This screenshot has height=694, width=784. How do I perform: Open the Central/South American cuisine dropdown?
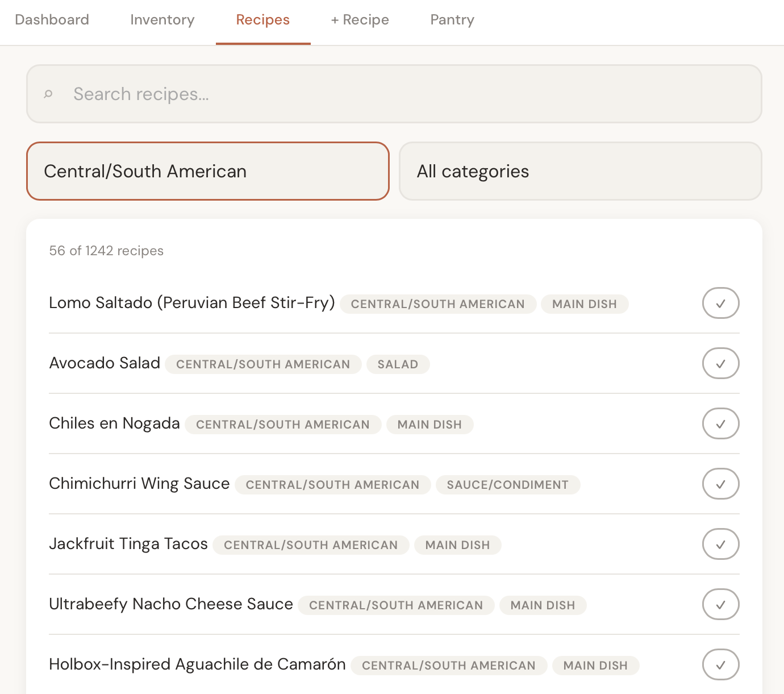pos(208,171)
